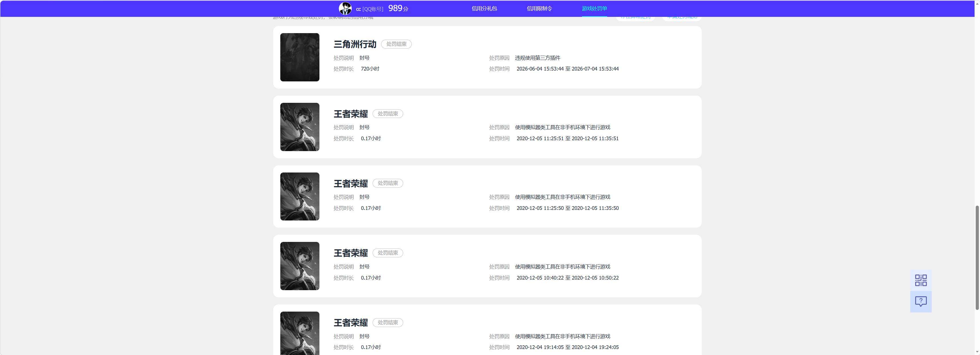
Task: Click the emulator reason text on the 19:14:05 card
Action: coord(563,336)
